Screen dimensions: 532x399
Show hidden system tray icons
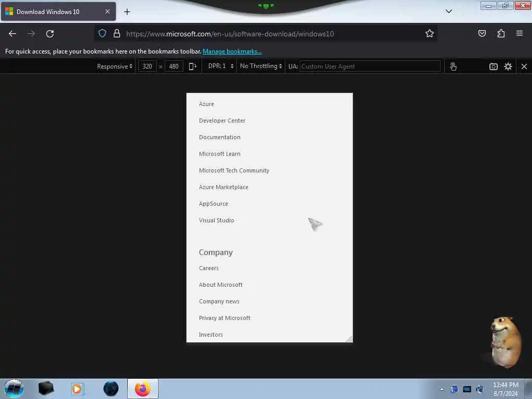(442, 389)
